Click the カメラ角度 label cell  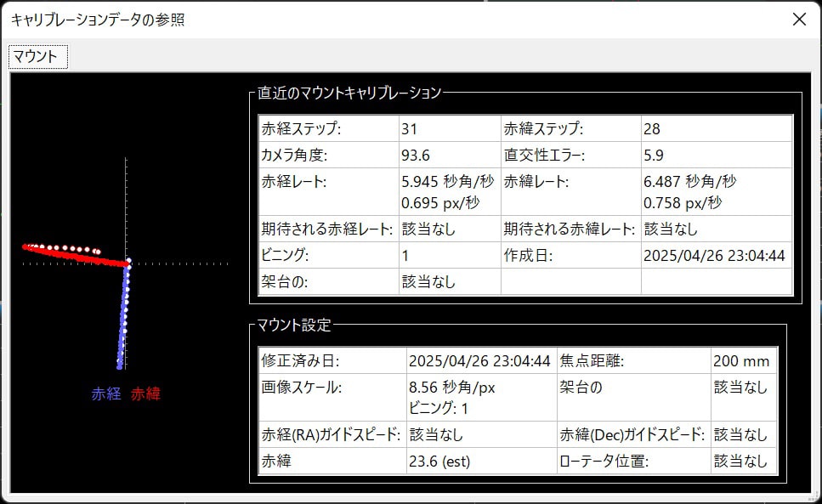point(329,155)
